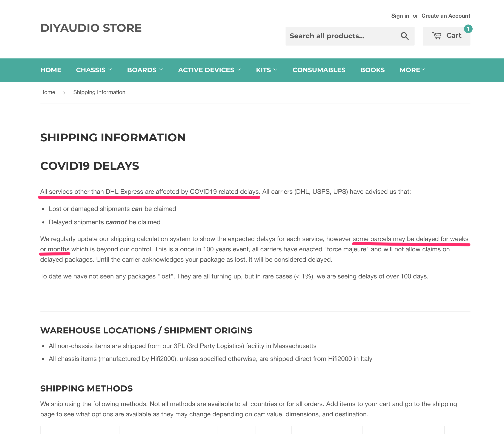The image size is (504, 434).
Task: Click the Warehouse Locations / Shipment Origins heading
Action: point(146,330)
